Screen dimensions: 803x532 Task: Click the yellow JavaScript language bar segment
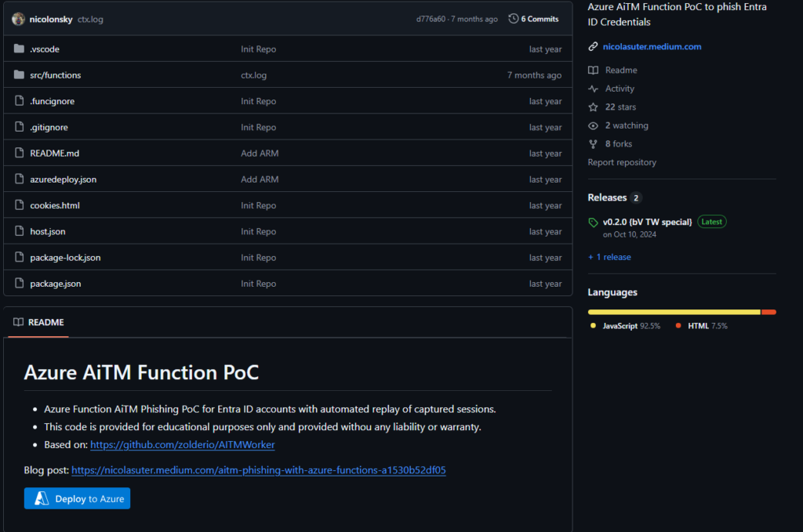point(674,312)
